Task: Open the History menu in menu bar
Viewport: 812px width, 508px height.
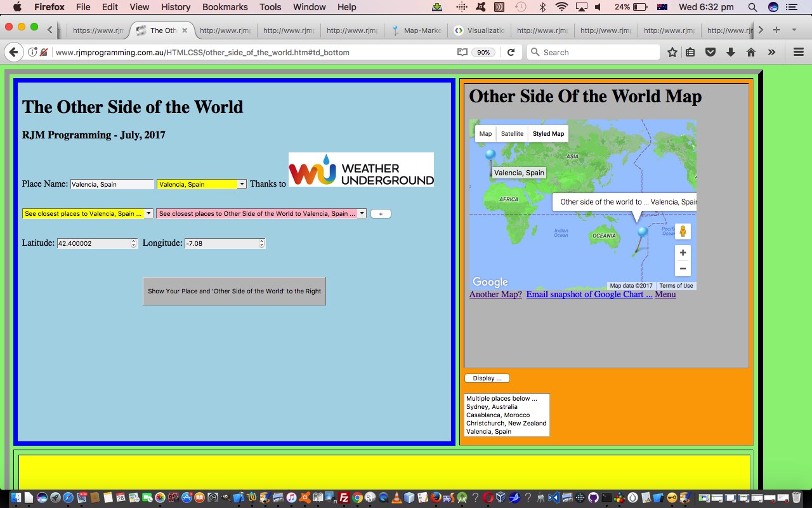Action: click(176, 7)
